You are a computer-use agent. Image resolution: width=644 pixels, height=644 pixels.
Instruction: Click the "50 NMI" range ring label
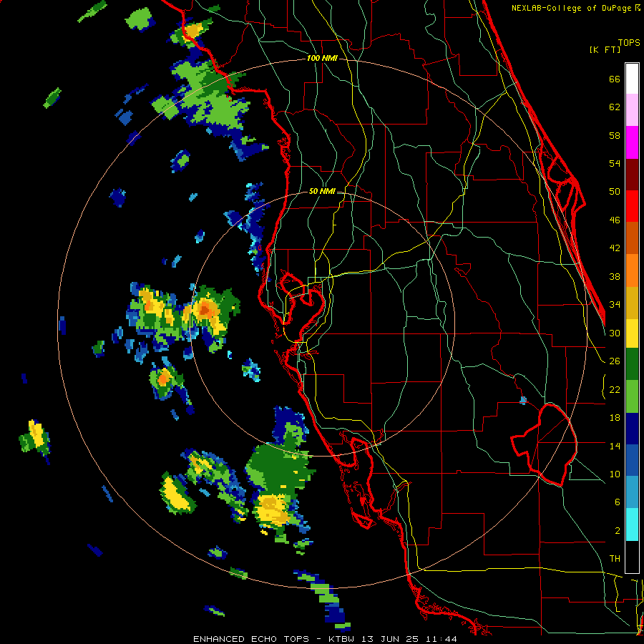(321, 191)
